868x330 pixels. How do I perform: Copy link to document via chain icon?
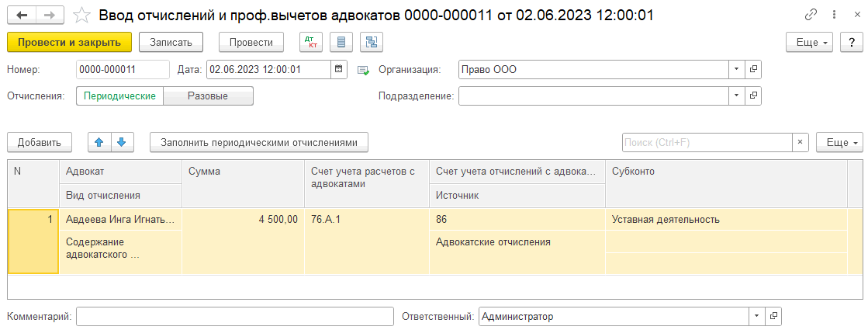[811, 14]
